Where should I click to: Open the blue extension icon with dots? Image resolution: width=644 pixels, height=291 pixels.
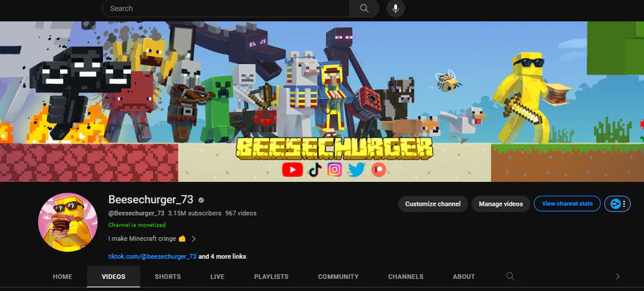click(x=618, y=204)
